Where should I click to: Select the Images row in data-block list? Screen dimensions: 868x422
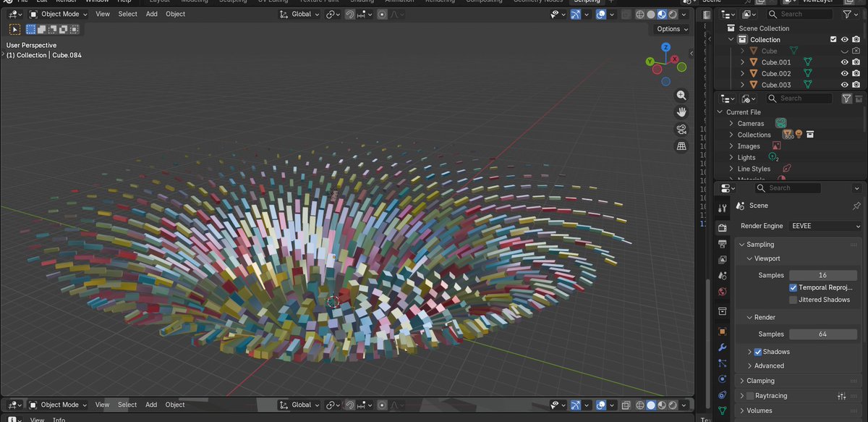749,146
